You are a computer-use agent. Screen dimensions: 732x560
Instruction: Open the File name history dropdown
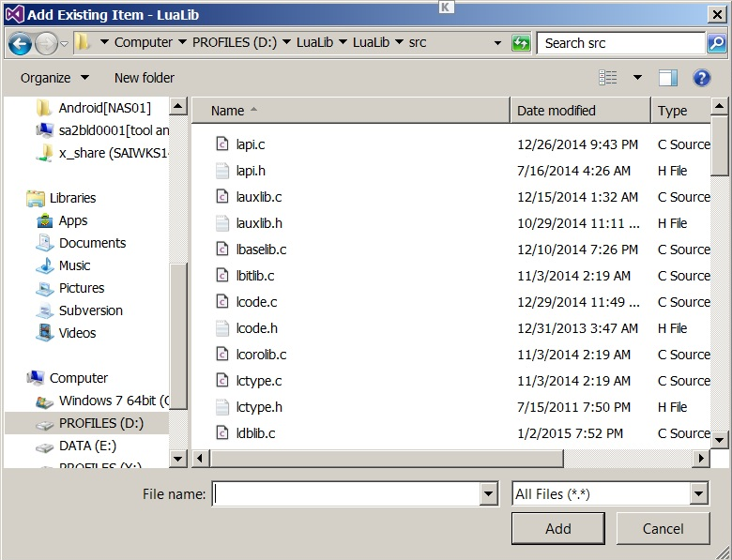488,493
